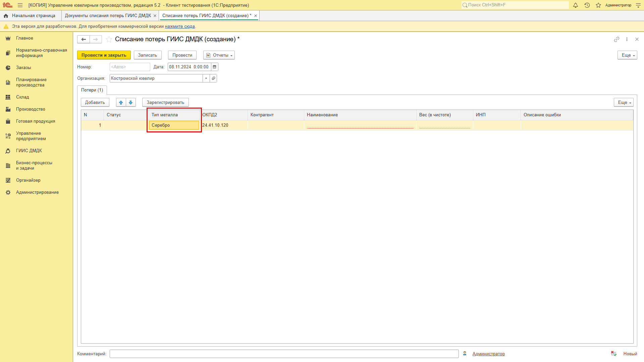Add document to favorites with star icon
This screenshot has height=362, width=644.
(x=109, y=39)
